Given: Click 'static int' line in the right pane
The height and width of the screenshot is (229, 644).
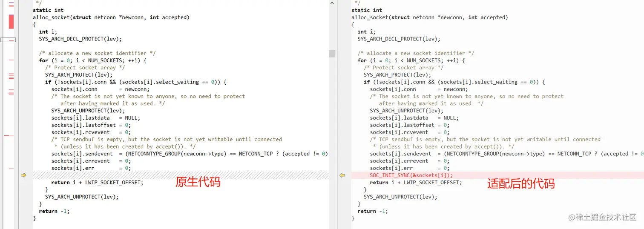Looking at the screenshot, I should [367, 10].
